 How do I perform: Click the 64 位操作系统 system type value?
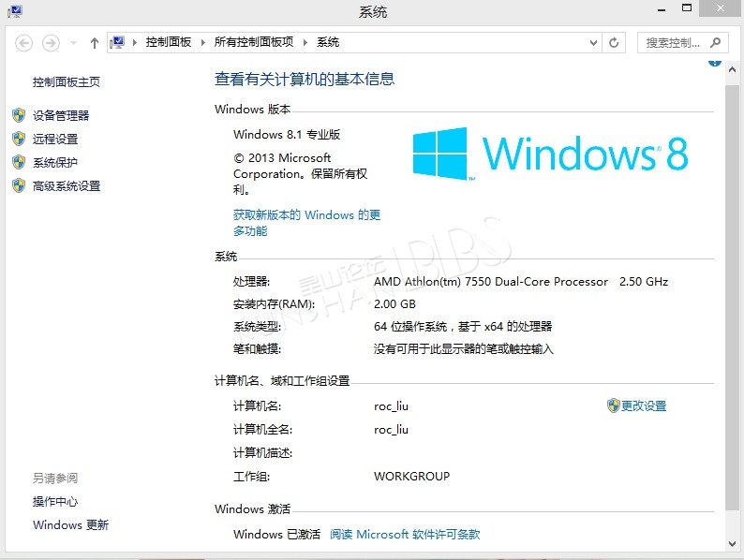point(463,326)
